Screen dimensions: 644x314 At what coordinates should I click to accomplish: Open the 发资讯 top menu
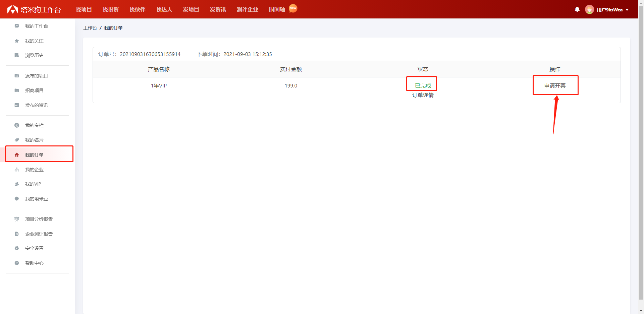pos(218,9)
